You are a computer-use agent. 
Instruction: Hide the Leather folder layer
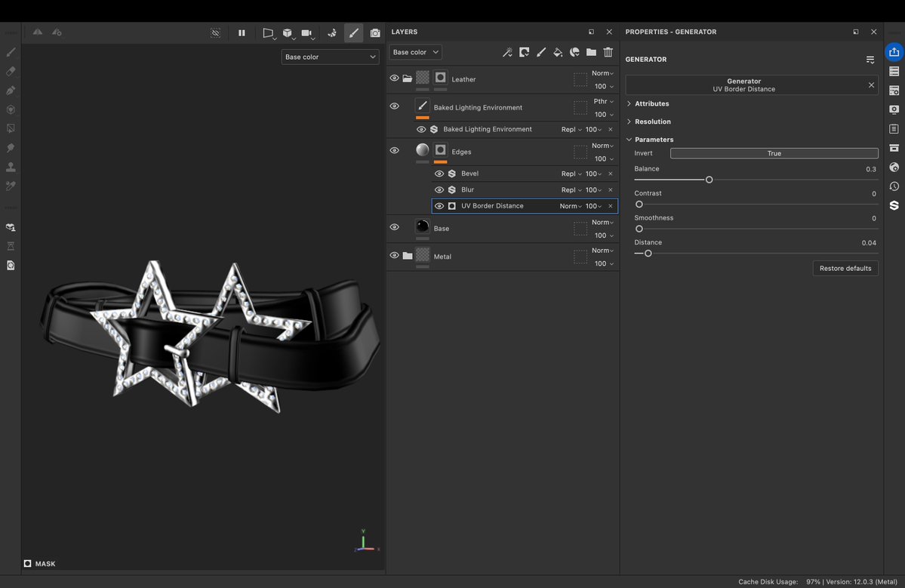tap(394, 78)
